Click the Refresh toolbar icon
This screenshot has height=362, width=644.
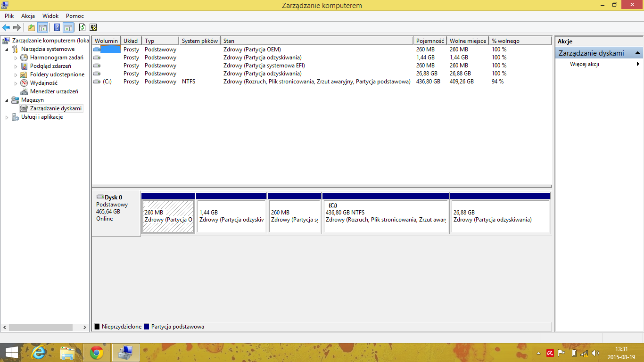pyautogui.click(x=82, y=27)
